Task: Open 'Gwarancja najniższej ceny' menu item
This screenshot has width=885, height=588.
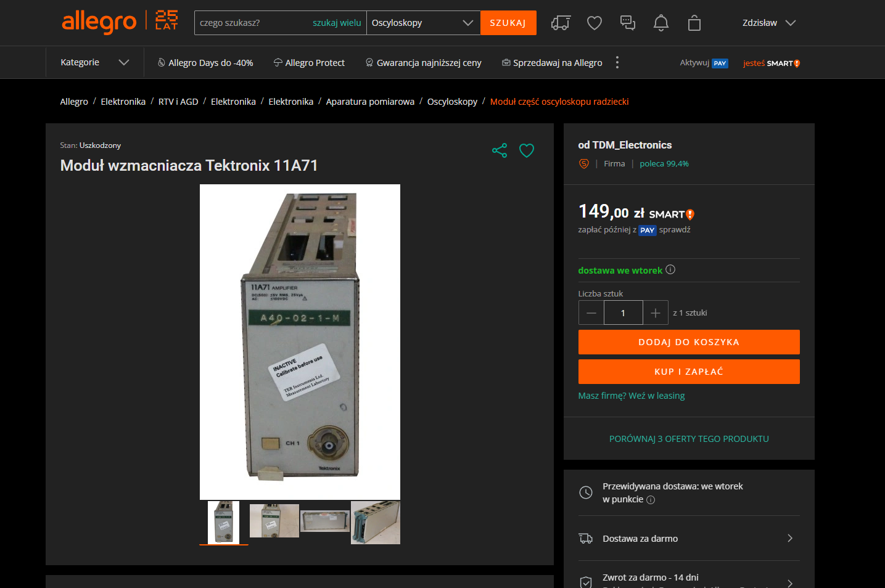Action: (424, 62)
